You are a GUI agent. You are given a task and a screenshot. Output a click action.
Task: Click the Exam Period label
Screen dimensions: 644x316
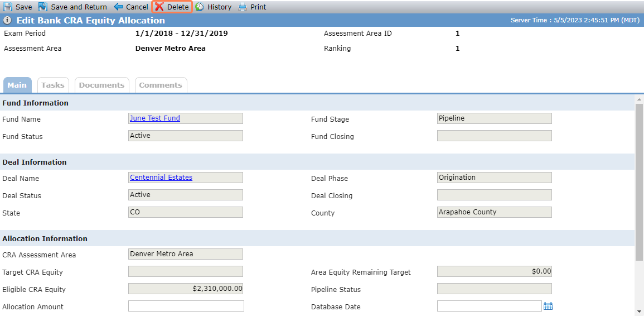(x=25, y=33)
